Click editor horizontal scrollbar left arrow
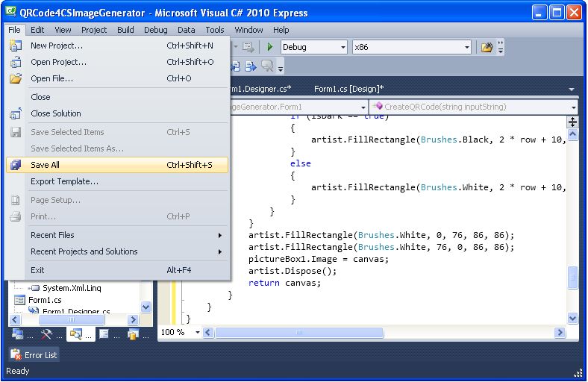This screenshot has width=588, height=382. [x=208, y=333]
